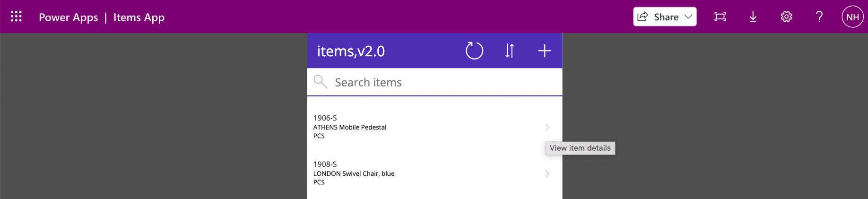Viewport: 868px width, 199px height.
Task: Open the NH account menu
Action: coord(852,17)
